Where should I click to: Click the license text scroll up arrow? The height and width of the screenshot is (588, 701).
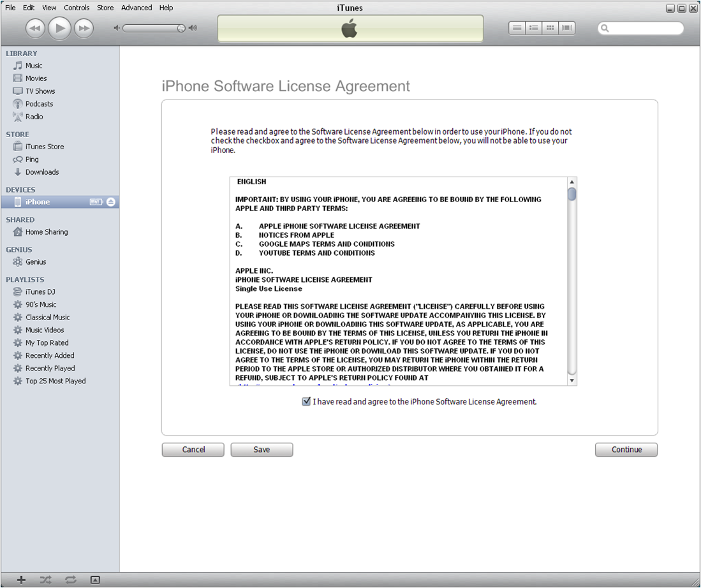pyautogui.click(x=572, y=182)
